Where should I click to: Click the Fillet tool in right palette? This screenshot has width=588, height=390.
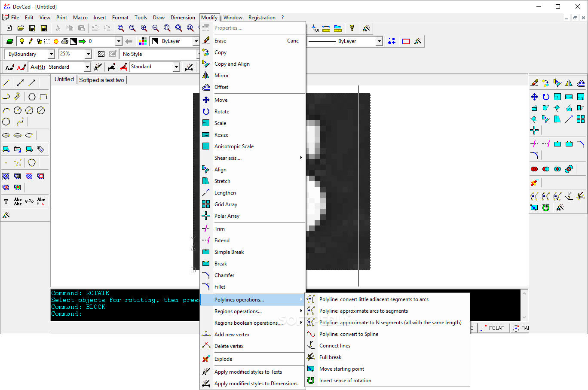coord(534,155)
